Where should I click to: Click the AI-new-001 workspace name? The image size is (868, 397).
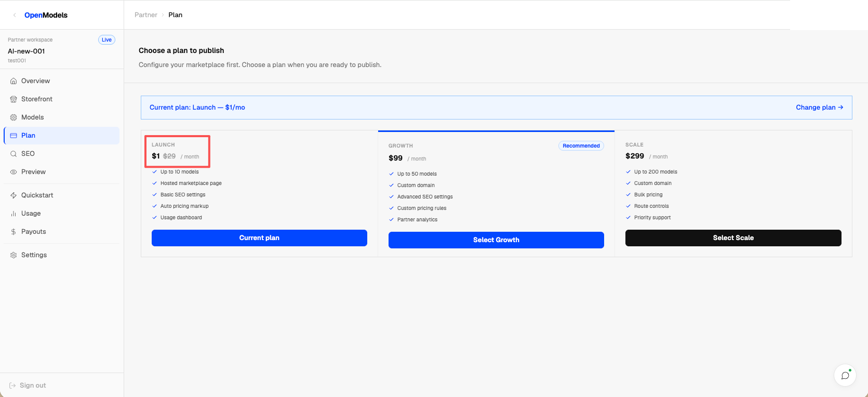tap(26, 51)
